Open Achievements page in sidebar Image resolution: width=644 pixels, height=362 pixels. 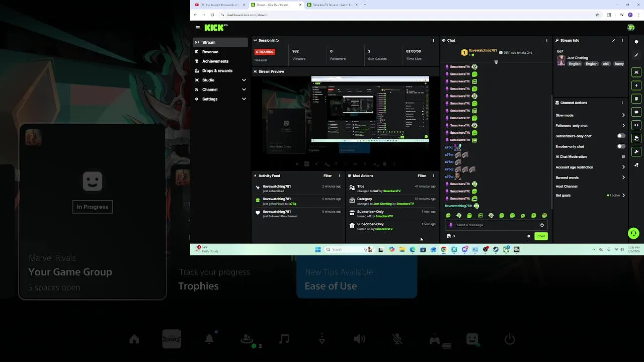click(220, 61)
